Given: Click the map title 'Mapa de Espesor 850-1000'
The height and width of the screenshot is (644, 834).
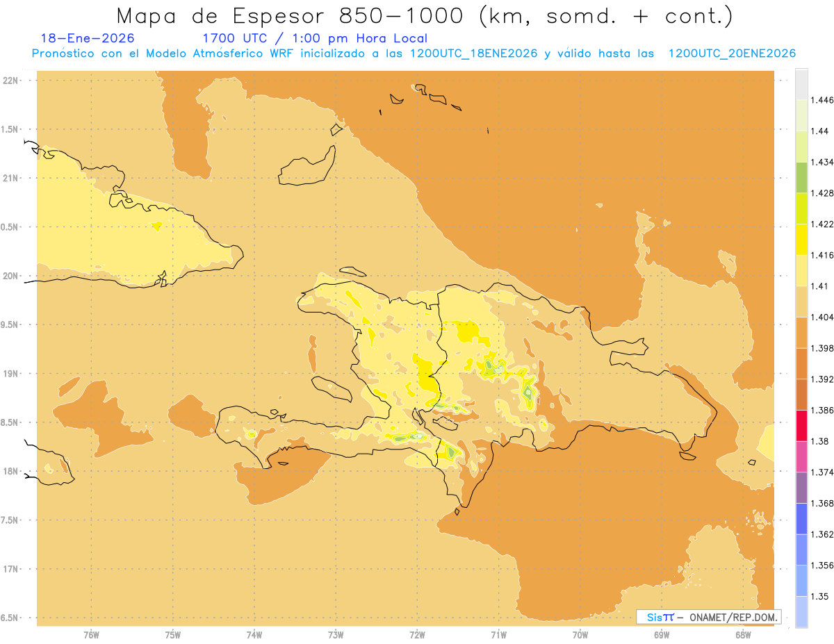Looking at the screenshot, I should tap(291, 15).
